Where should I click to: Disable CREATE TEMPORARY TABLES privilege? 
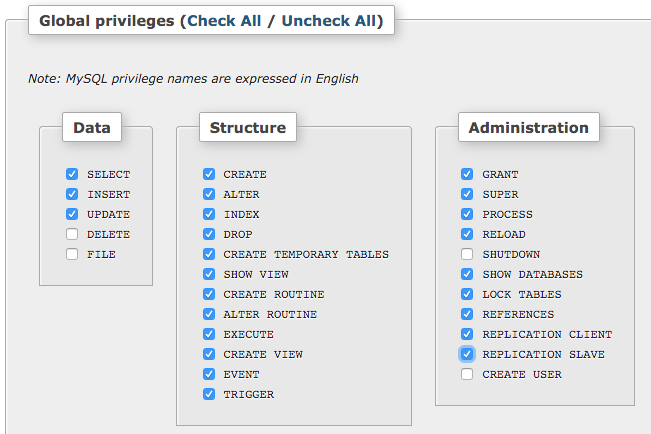pos(208,254)
